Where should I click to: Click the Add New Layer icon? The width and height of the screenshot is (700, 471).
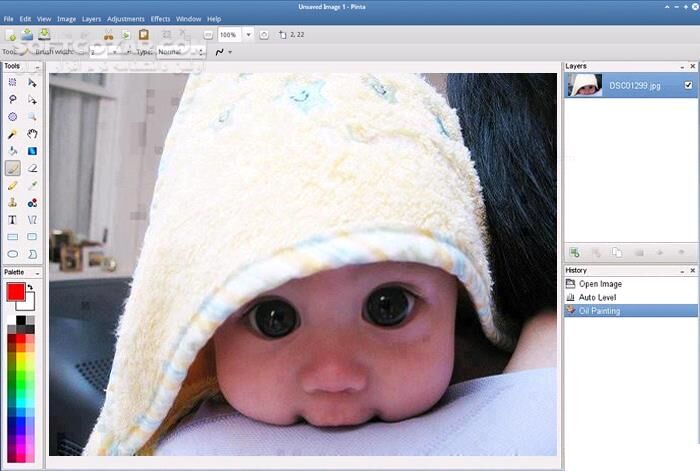tap(574, 254)
